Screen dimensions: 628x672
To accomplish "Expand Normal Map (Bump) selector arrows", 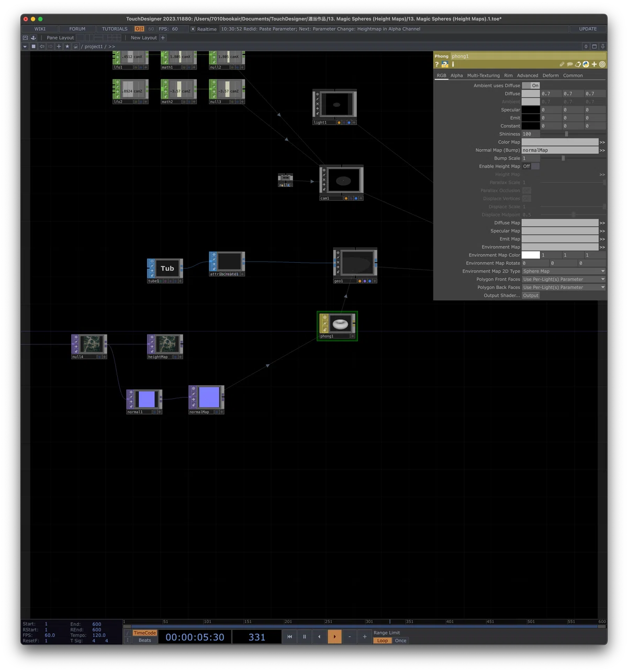I will point(602,150).
